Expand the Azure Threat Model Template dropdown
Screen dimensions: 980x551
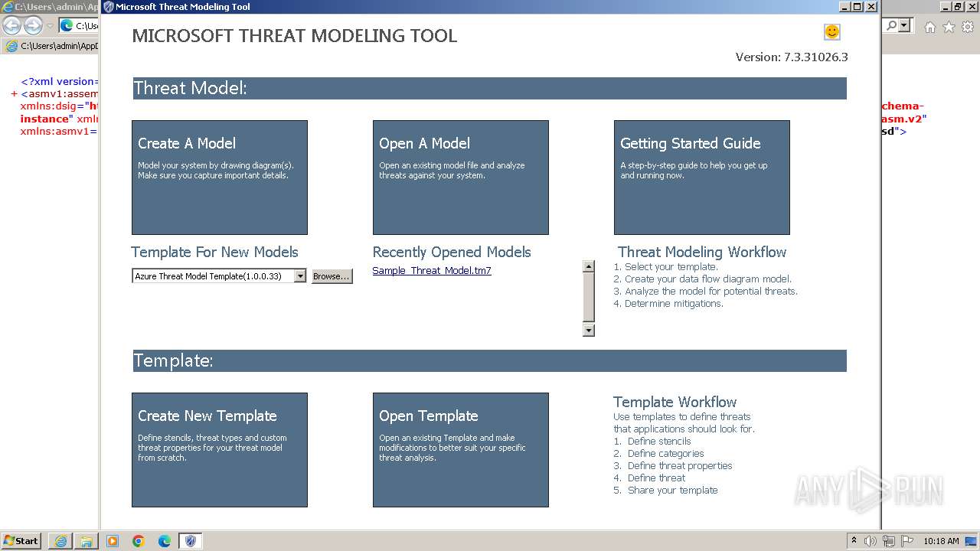[300, 276]
